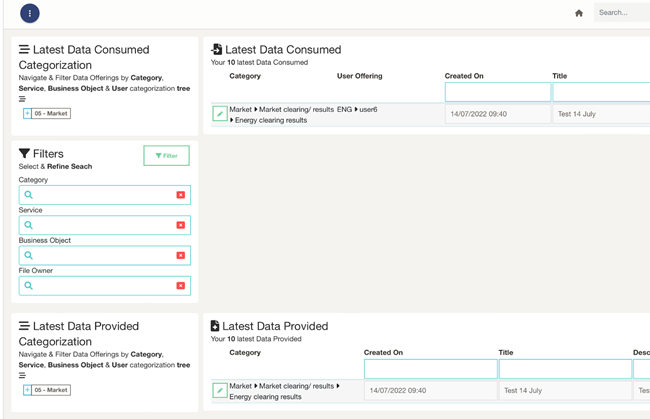Edit the Latest Data Provided row
The height and width of the screenshot is (419, 650).
220,391
